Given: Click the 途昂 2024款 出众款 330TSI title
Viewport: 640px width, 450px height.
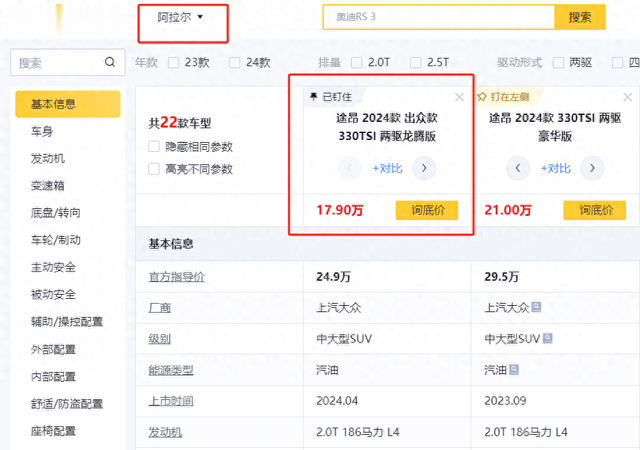Looking at the screenshot, I should pyautogui.click(x=387, y=127).
